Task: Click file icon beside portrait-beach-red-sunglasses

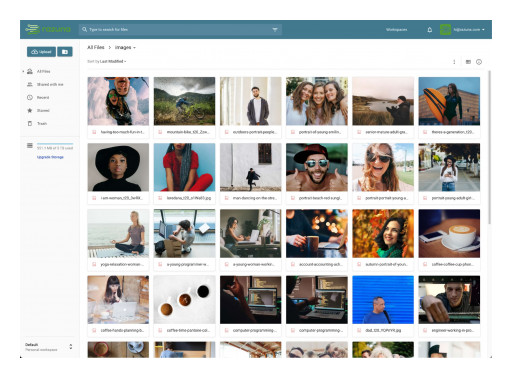Action: point(293,198)
